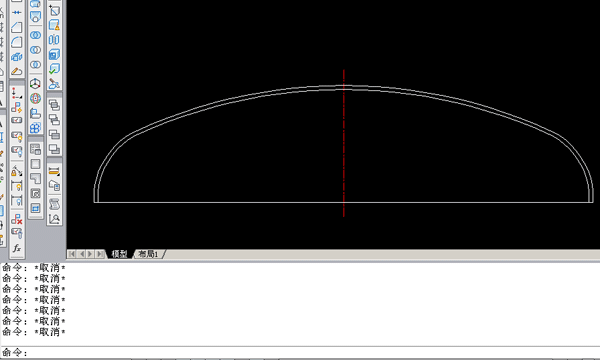Select the Distance measure tool

coord(54,171)
